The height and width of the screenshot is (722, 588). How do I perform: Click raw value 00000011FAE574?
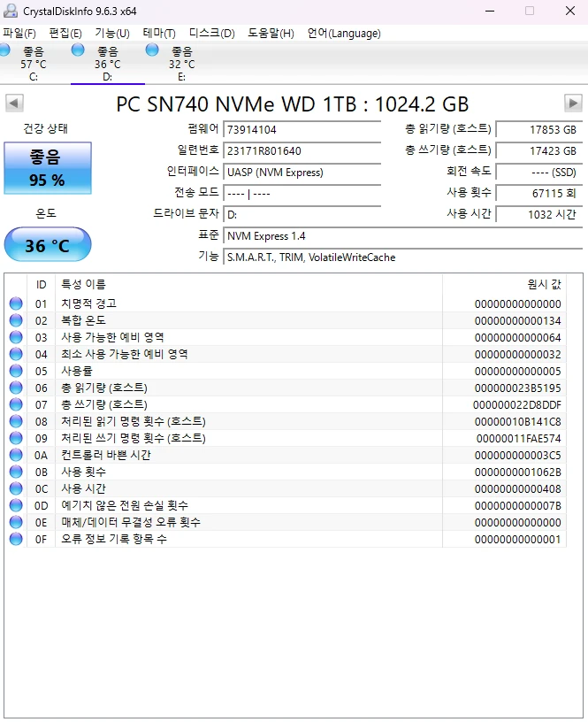coord(518,438)
